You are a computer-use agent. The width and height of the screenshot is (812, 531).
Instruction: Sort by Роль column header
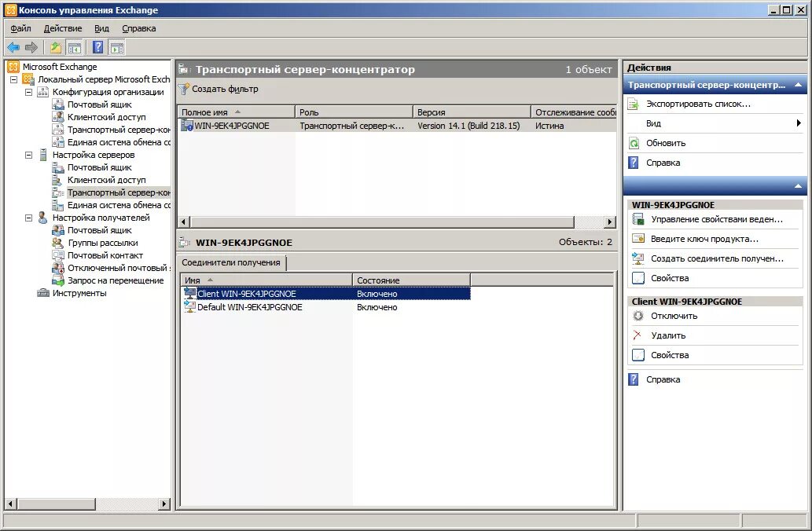pos(354,112)
